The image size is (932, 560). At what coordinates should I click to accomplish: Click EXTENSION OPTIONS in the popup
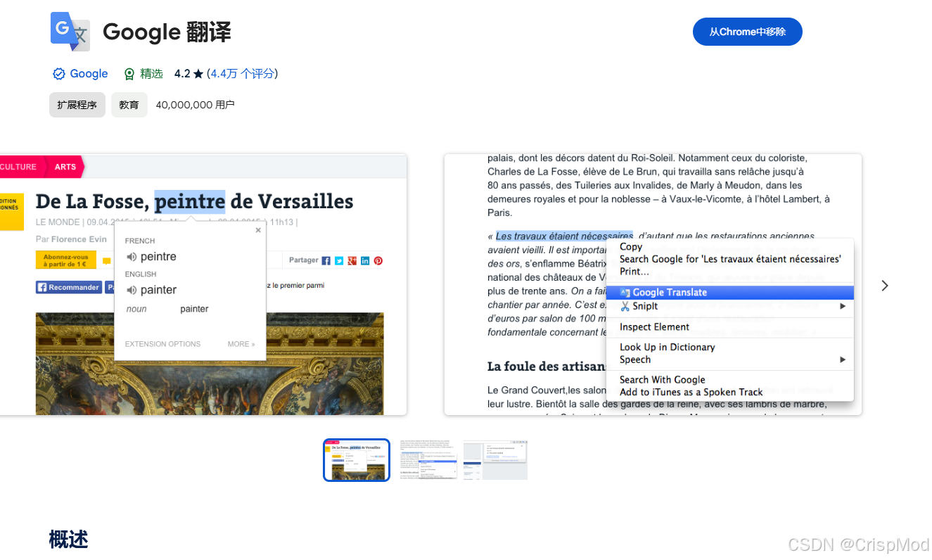click(x=162, y=344)
